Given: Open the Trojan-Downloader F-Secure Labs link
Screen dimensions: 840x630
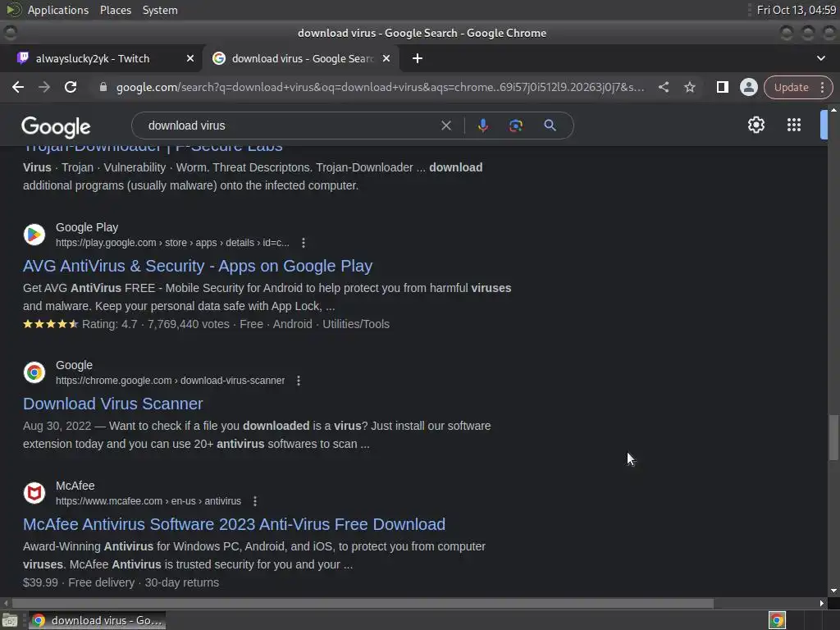Looking at the screenshot, I should pos(153,148).
